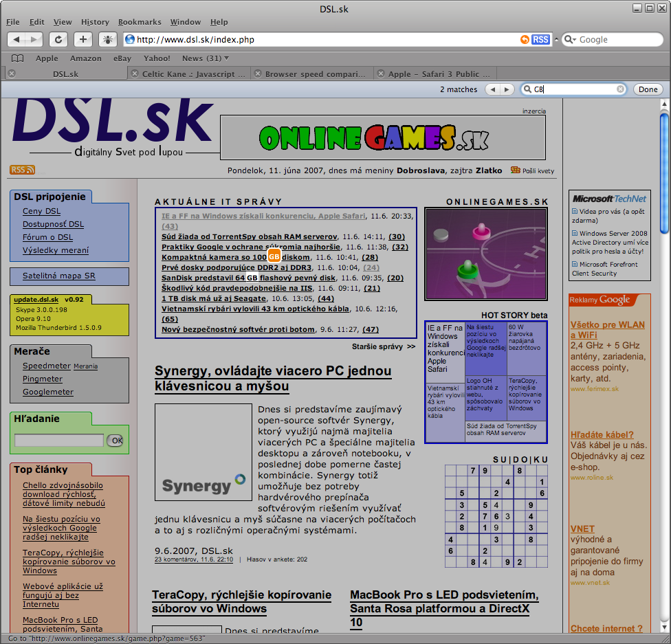
Task: Click the find-on-page search field
Action: tap(574, 89)
